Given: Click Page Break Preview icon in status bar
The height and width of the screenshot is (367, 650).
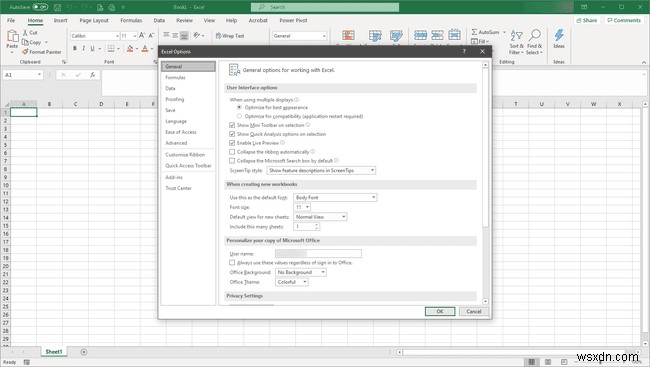Looking at the screenshot, I should pyautogui.click(x=564, y=362).
